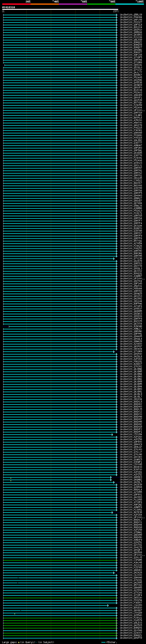This screenshot has width=146, height=644.
Task: Click hit UniRef100_A9PJS5
Action: click(x=131, y=55)
